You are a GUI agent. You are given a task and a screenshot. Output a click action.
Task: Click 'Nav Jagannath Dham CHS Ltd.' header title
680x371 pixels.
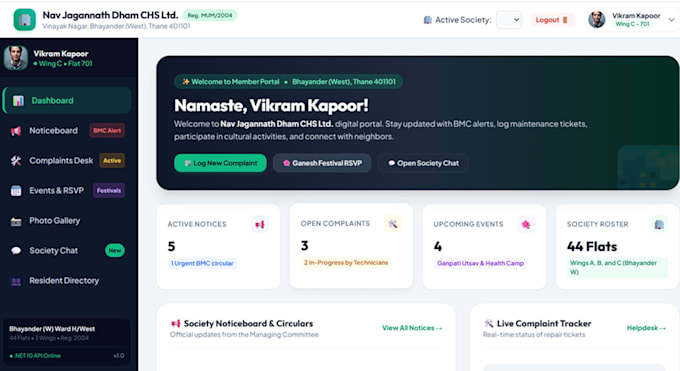tap(110, 15)
